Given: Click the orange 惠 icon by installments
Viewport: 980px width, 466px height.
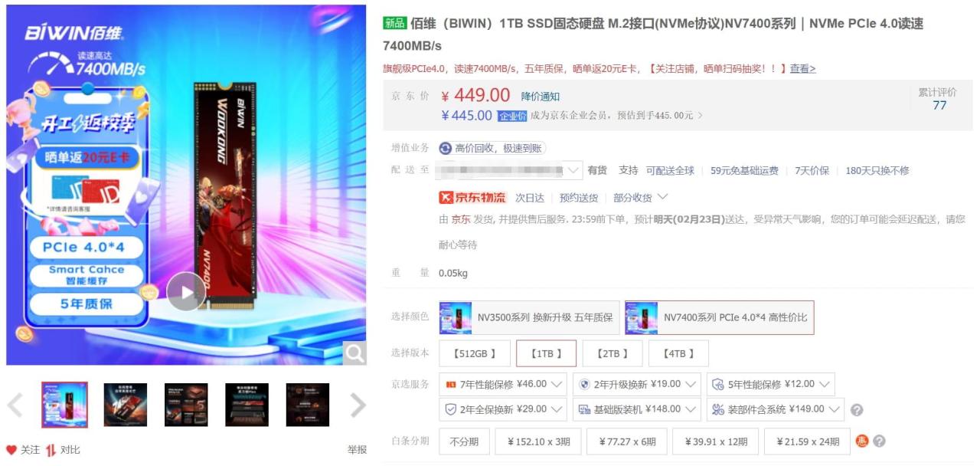Looking at the screenshot, I should point(862,441).
